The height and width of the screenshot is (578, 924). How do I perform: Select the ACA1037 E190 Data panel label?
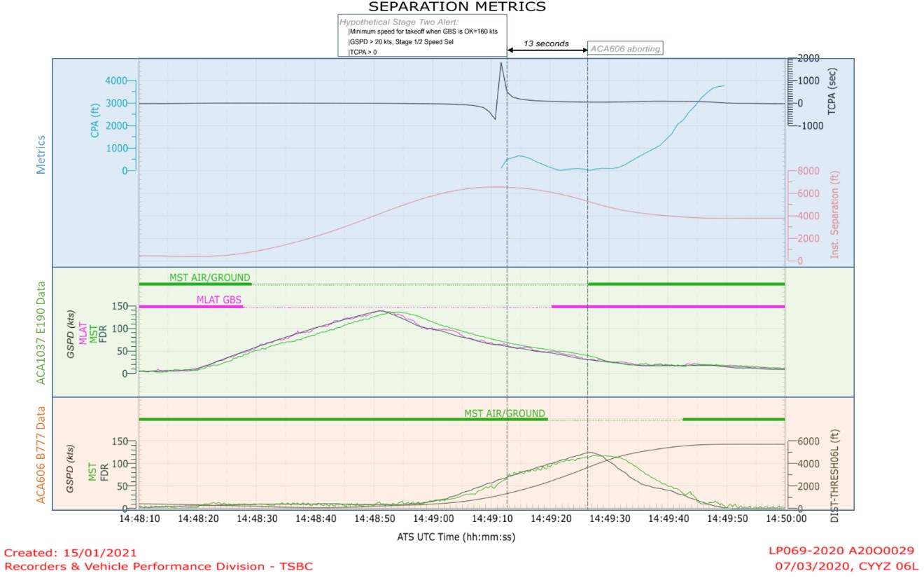click(41, 332)
